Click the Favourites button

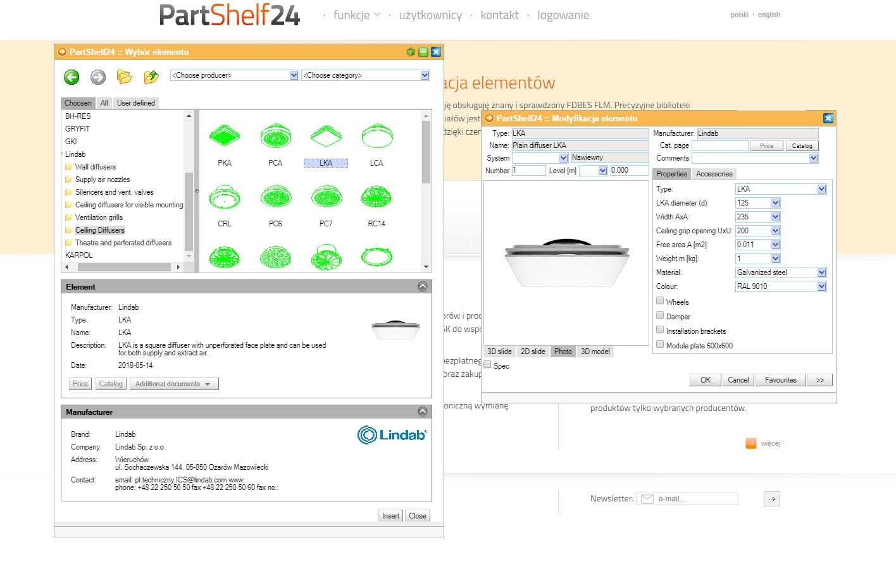pyautogui.click(x=780, y=379)
